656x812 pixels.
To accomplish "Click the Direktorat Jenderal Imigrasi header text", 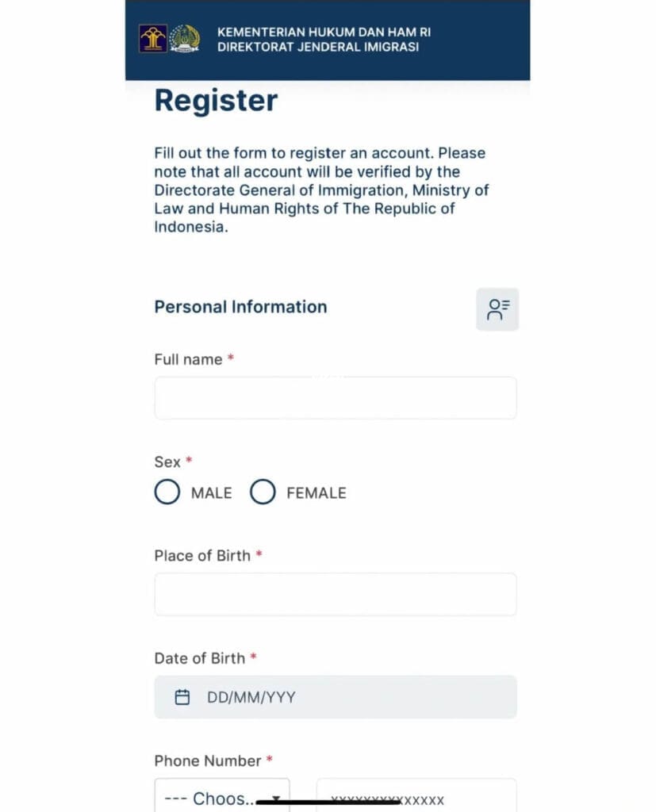I will point(317,47).
